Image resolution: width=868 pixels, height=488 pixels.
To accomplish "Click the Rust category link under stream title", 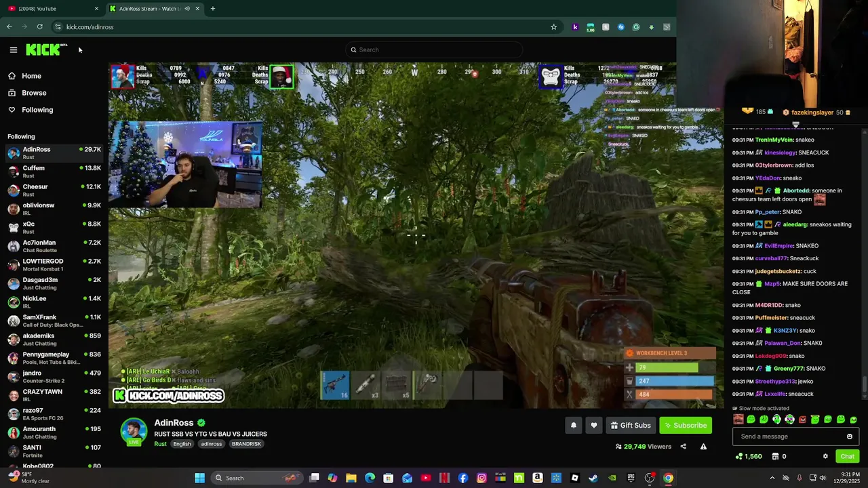I will pyautogui.click(x=160, y=444).
